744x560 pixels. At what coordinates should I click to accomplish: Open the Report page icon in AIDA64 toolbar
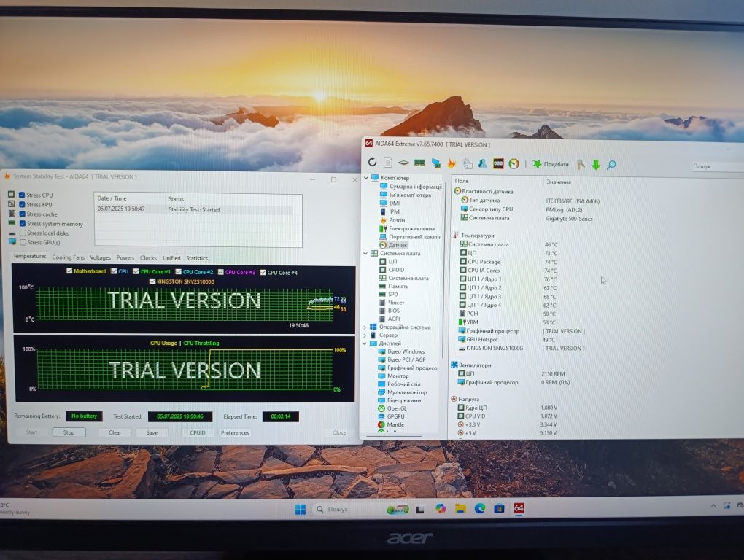coord(387,163)
